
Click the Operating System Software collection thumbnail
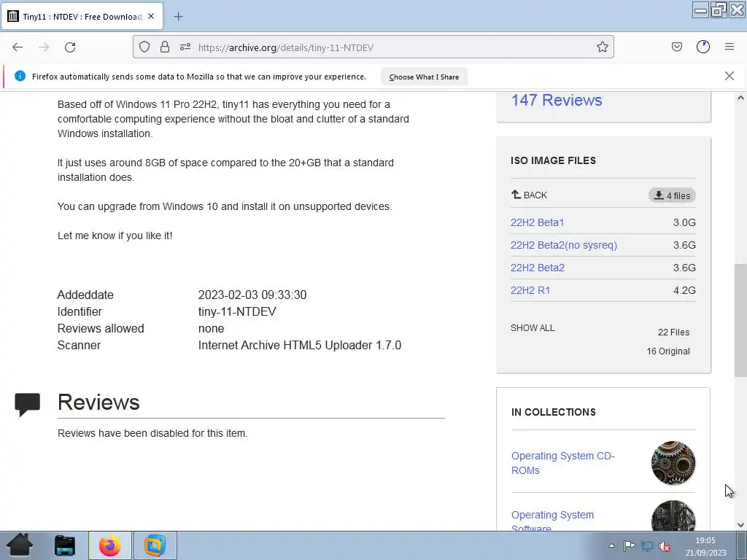673,516
